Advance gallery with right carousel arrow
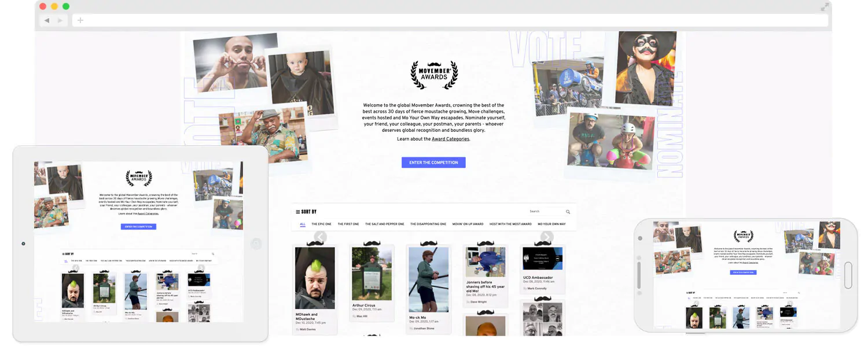 [547, 237]
